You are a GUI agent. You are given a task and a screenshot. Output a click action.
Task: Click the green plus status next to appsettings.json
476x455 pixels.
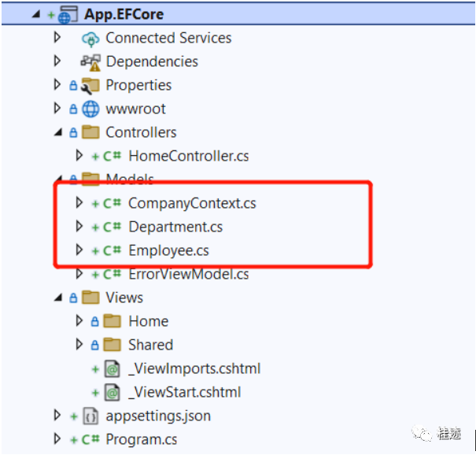74,416
